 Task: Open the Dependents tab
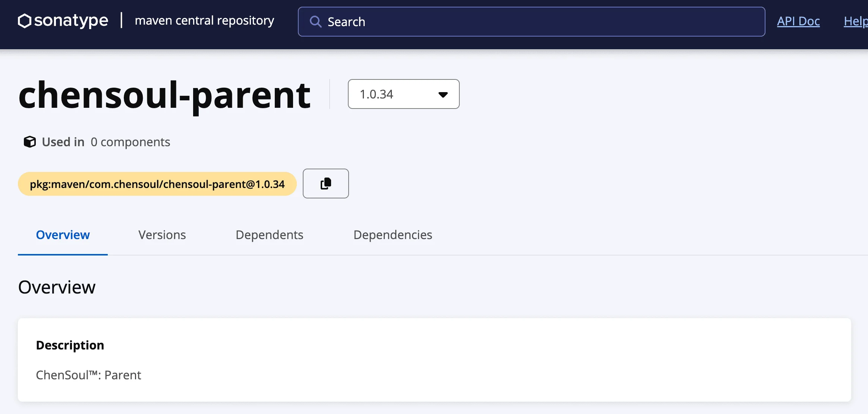tap(269, 235)
